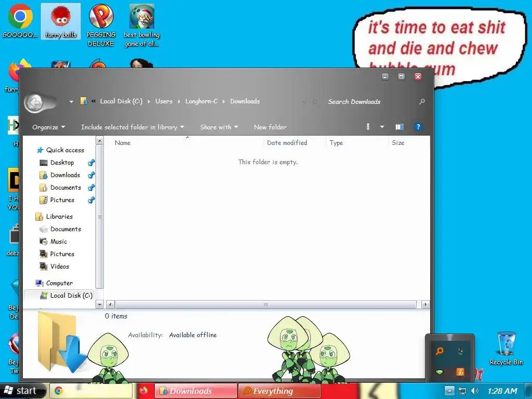Open the recent locations dropdown arrow

71,101
